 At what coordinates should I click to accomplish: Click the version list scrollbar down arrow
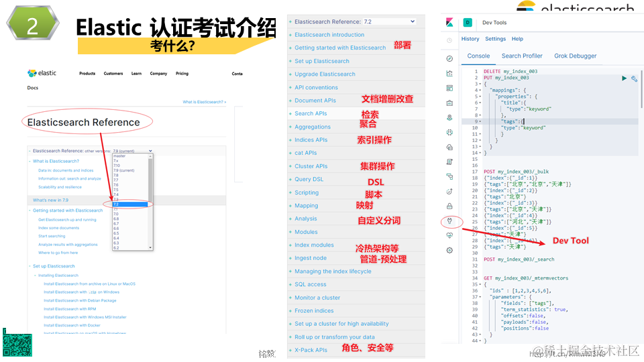pos(150,247)
